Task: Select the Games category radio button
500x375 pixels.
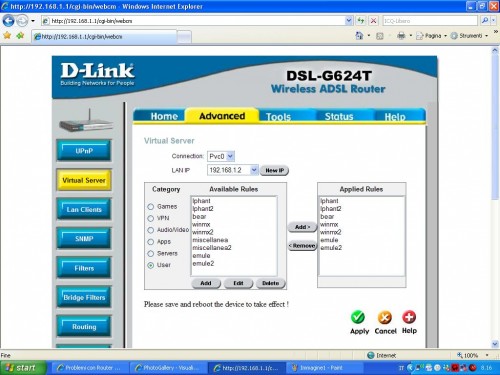Action: [x=151, y=207]
